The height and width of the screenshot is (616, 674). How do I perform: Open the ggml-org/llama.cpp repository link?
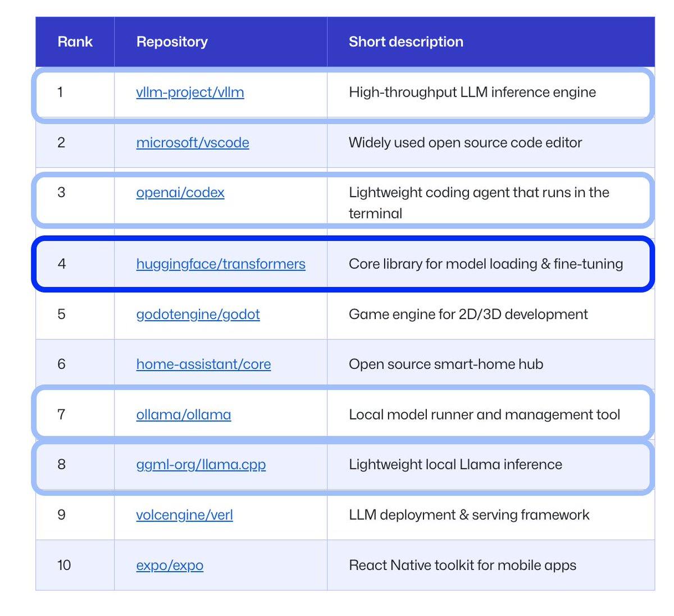(202, 465)
